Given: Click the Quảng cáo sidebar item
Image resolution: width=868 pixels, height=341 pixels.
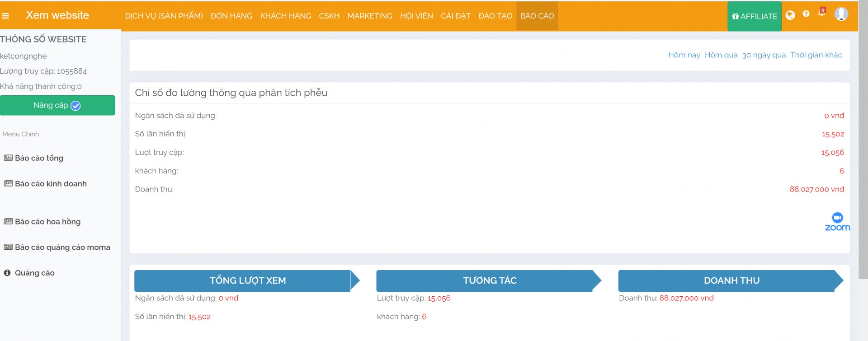Looking at the screenshot, I should (x=34, y=273).
